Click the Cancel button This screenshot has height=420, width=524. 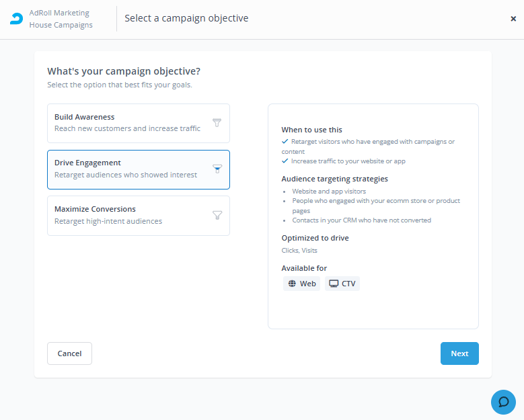point(69,353)
